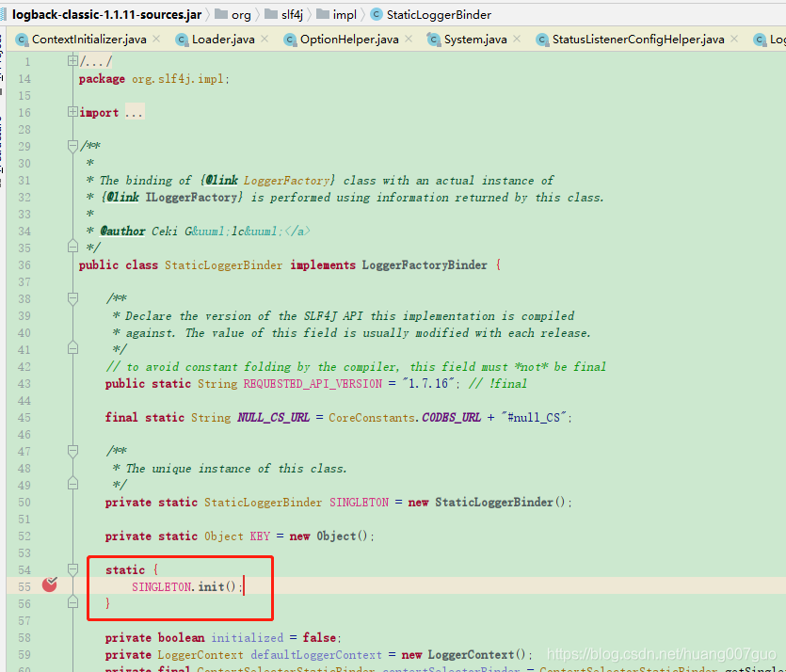The width and height of the screenshot is (786, 672).
Task: Expand the folded import statements
Action: tap(72, 112)
